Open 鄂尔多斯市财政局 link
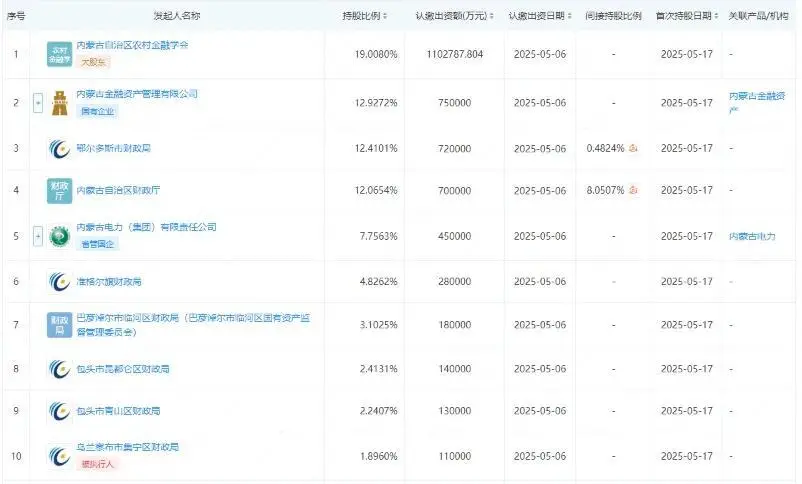 pos(114,148)
